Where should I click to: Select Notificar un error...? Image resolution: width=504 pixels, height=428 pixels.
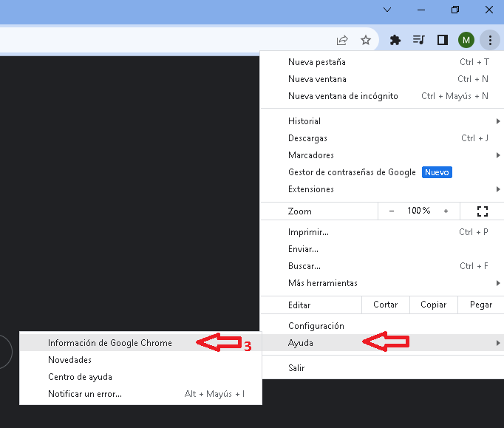[140, 394]
